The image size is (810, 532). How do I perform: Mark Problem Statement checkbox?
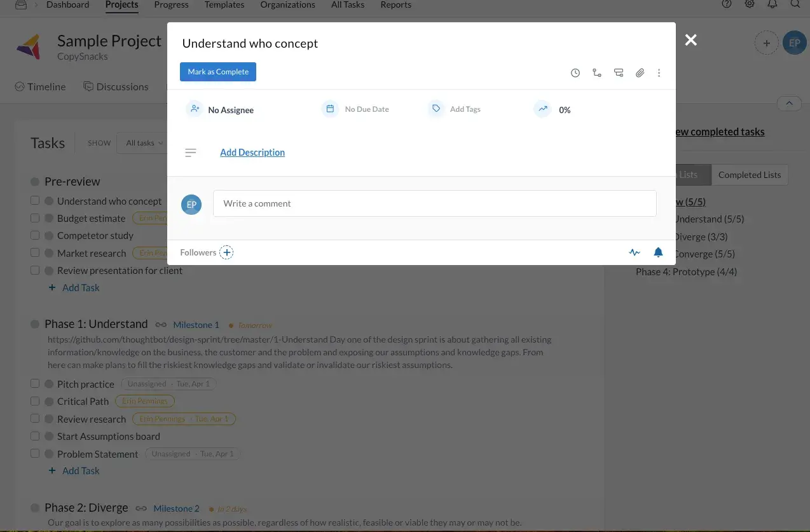click(x=36, y=454)
